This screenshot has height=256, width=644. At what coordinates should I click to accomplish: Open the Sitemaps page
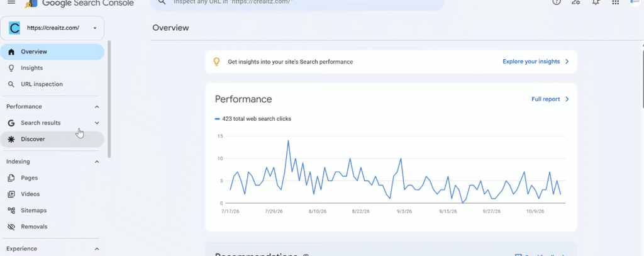click(x=52, y=210)
